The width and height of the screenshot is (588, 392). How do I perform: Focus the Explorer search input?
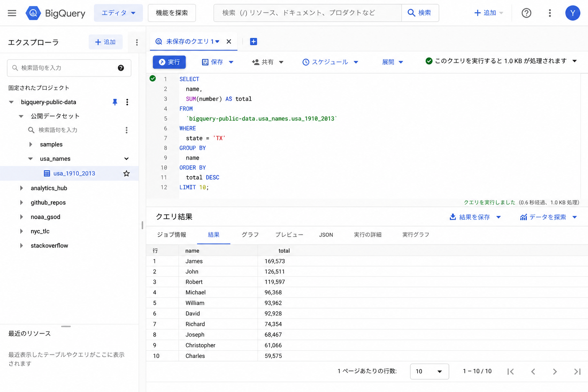[x=69, y=68]
